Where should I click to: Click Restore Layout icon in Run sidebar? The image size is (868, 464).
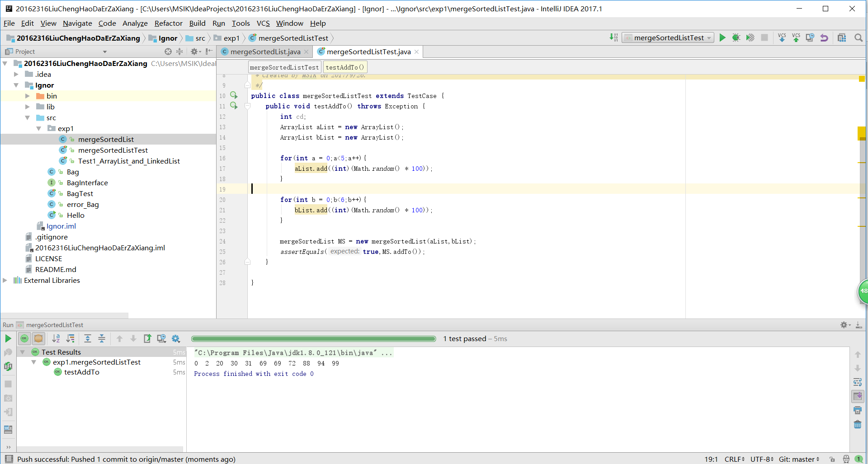point(8,429)
